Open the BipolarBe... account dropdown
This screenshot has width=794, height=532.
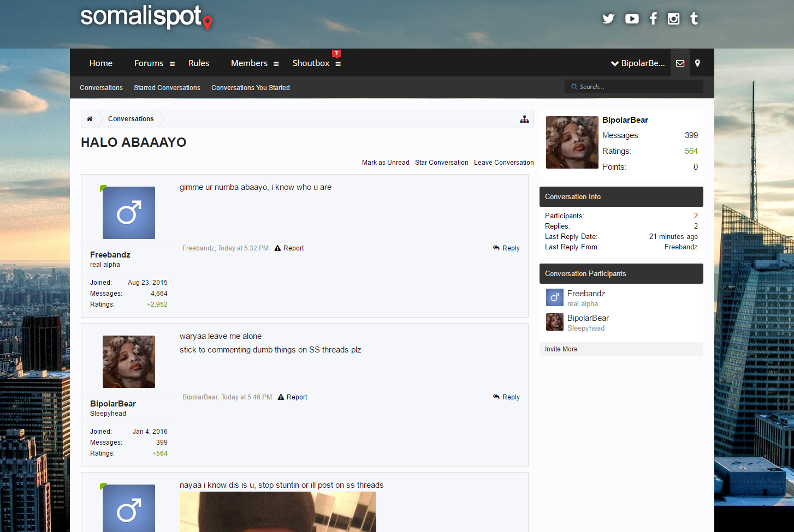click(638, 63)
